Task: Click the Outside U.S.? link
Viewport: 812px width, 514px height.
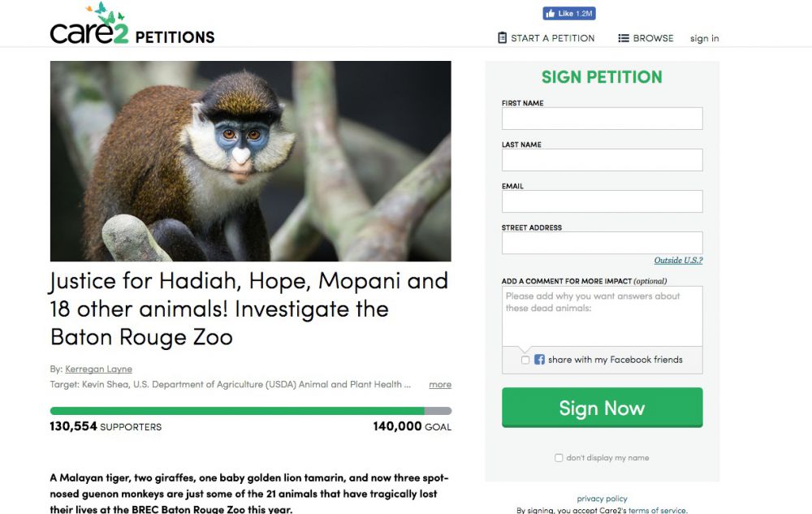Action: (x=678, y=259)
